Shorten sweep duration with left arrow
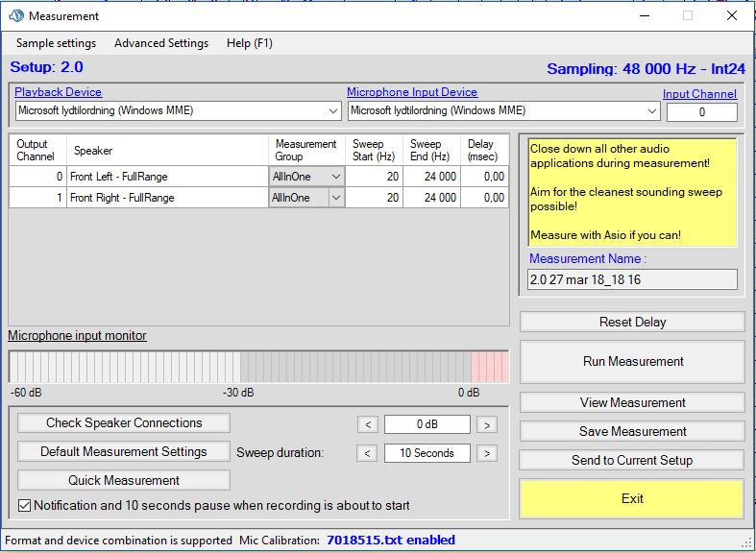Image resolution: width=756 pixels, height=553 pixels. (367, 453)
